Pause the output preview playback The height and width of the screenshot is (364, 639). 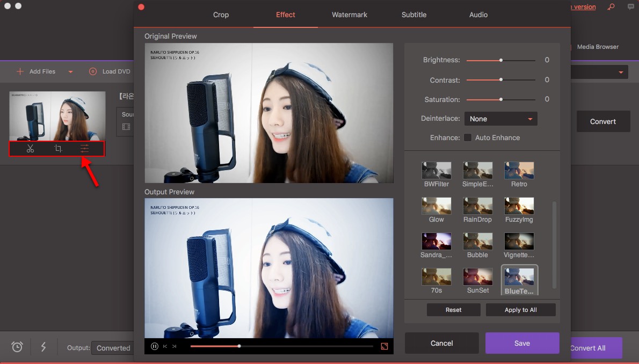click(x=155, y=346)
